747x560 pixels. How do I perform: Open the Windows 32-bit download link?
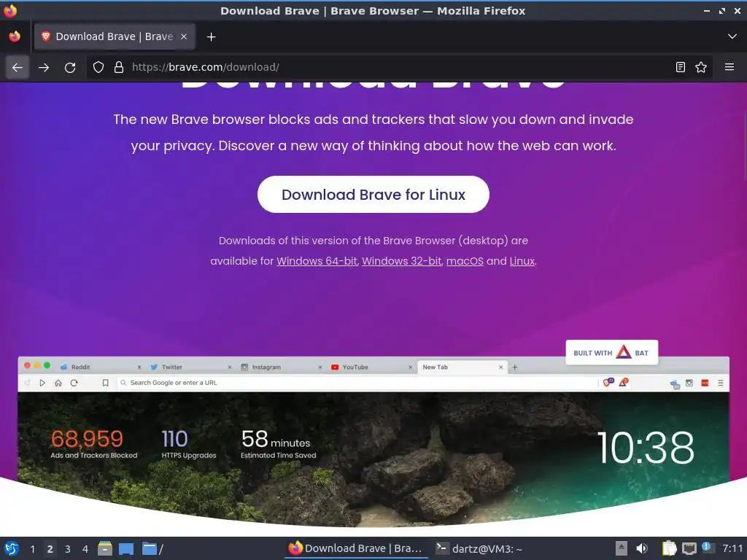tap(402, 261)
